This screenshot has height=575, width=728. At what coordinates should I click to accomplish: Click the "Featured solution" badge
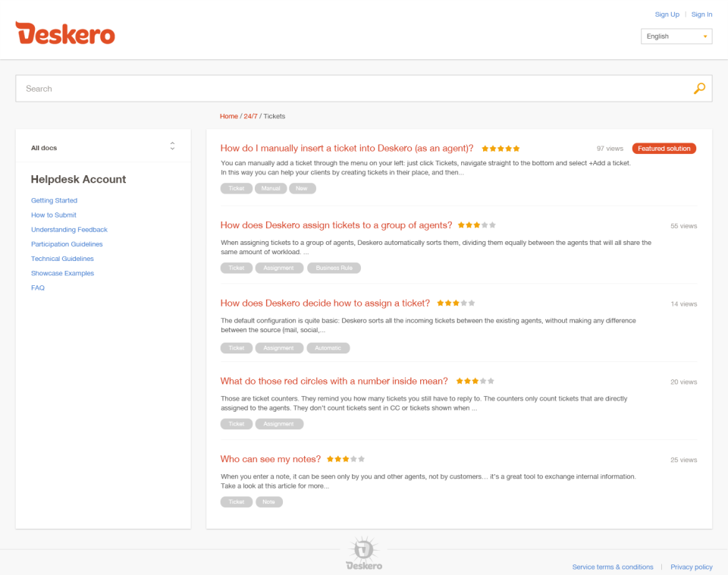click(664, 148)
